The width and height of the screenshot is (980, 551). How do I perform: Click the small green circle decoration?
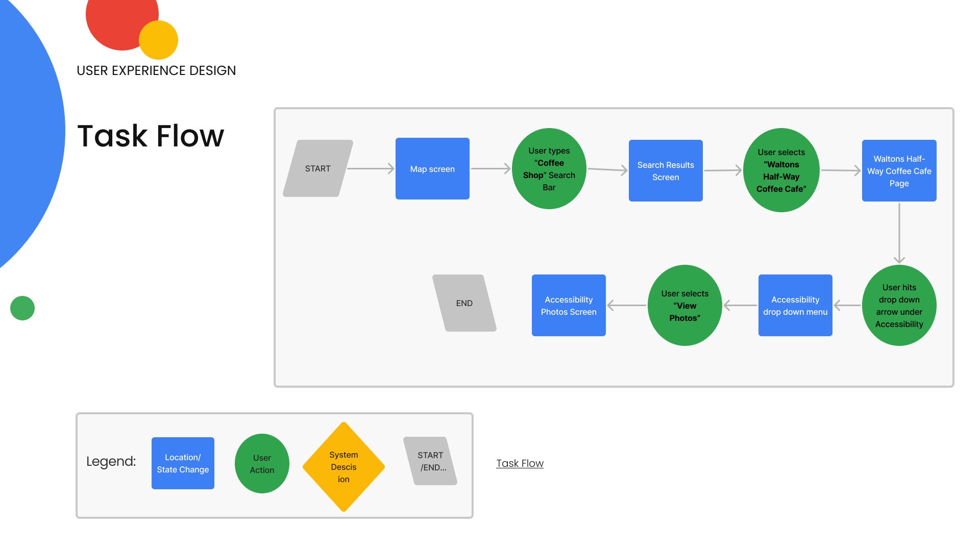(x=22, y=308)
